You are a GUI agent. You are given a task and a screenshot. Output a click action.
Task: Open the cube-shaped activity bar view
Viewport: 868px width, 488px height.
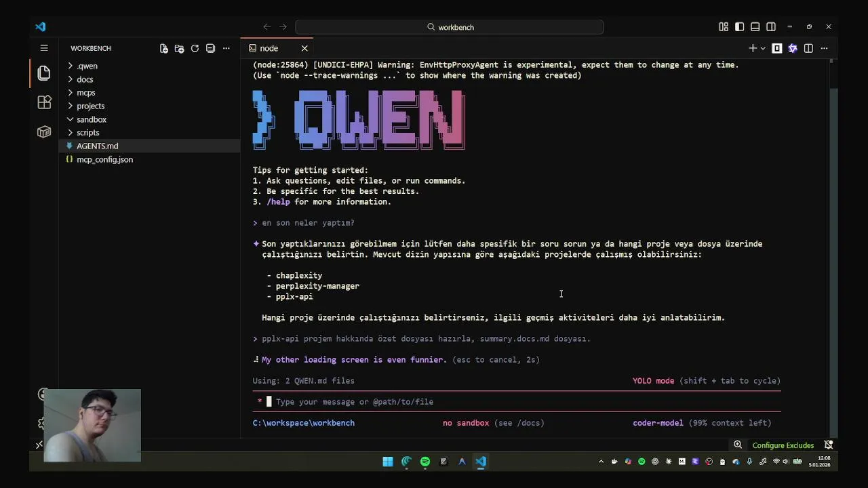pos(44,131)
